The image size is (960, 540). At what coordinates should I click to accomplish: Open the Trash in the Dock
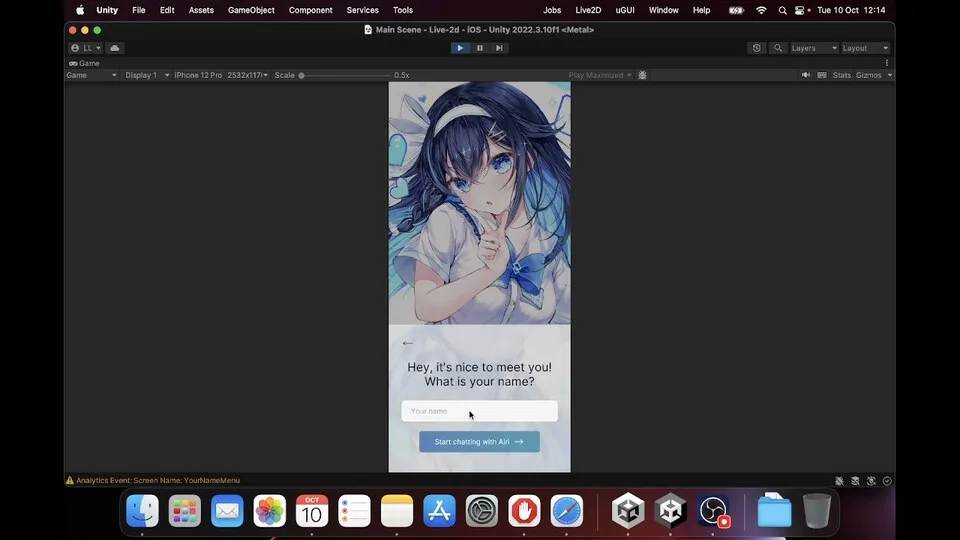click(817, 511)
